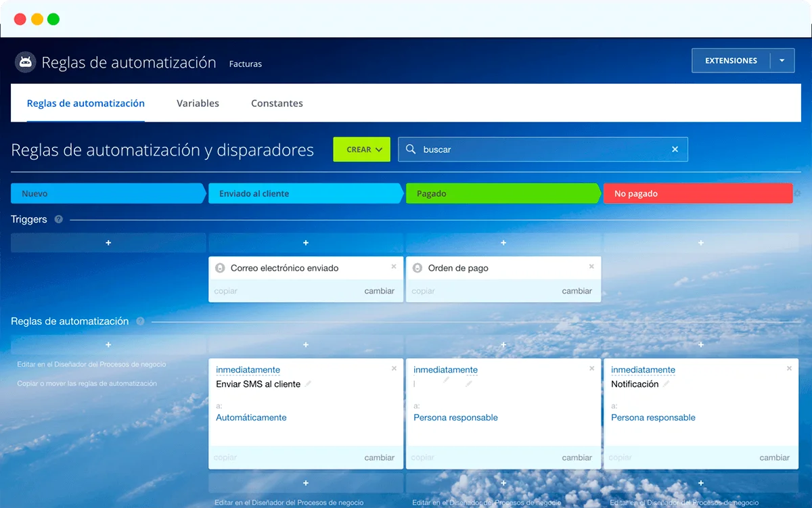Viewport: 812px width, 508px height.
Task: Clear the search field with the X icon
Action: [675, 149]
